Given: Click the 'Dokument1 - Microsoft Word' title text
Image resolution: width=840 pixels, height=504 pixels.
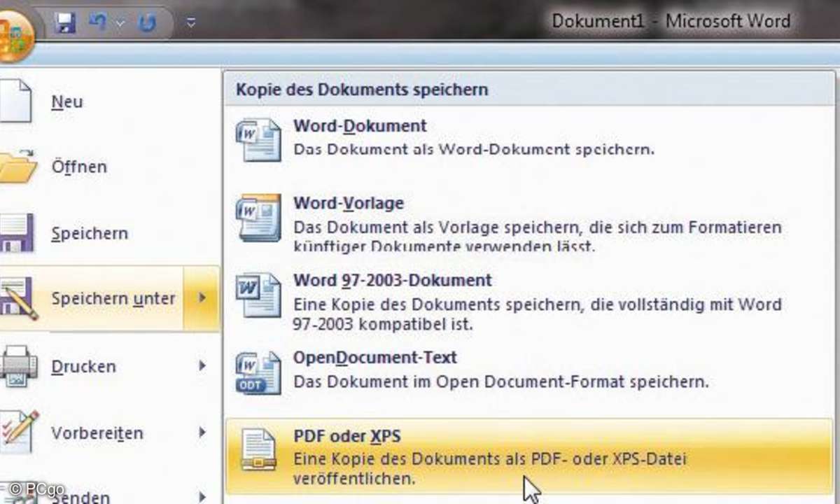Looking at the screenshot, I should (x=671, y=21).
